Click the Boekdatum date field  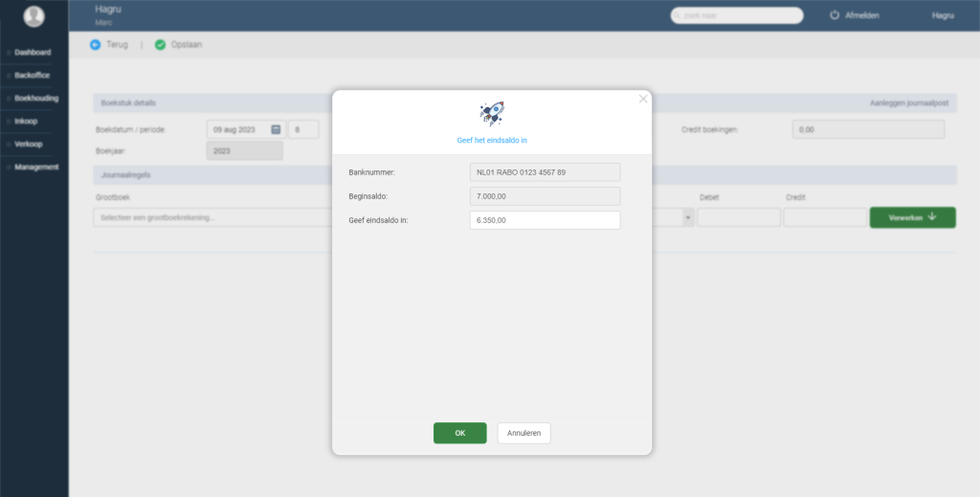click(x=246, y=129)
